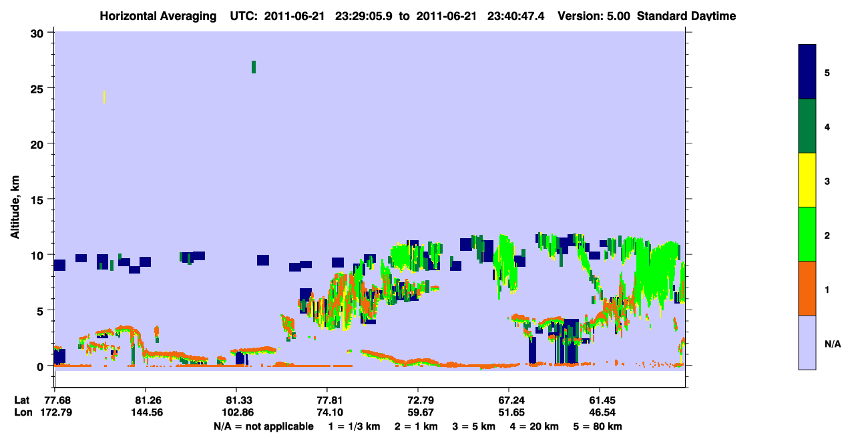Click the y-axis tick label 10
Viewport: 868px width, 445px height.
(39, 255)
